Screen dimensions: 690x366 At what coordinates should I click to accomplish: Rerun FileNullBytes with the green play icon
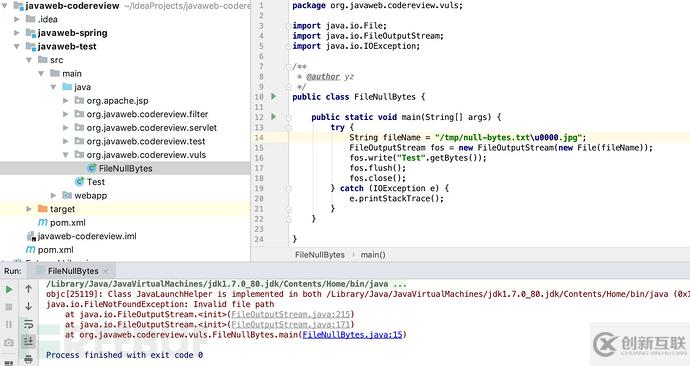coord(9,289)
